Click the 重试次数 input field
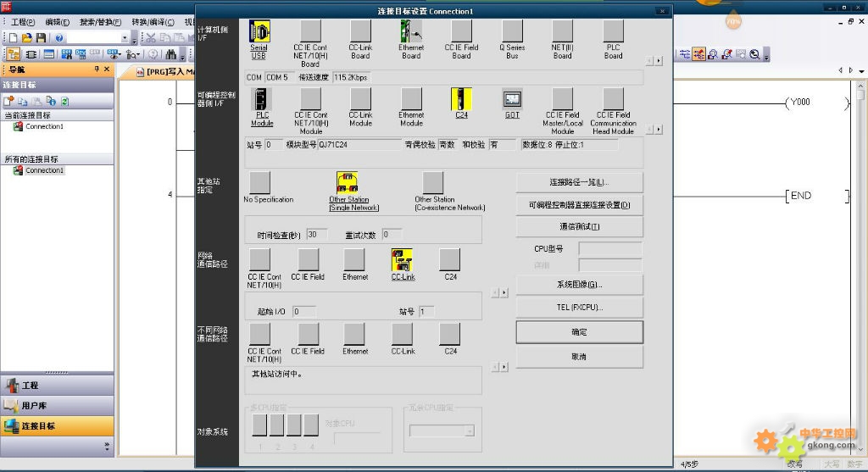The height and width of the screenshot is (472, 868). pos(392,235)
